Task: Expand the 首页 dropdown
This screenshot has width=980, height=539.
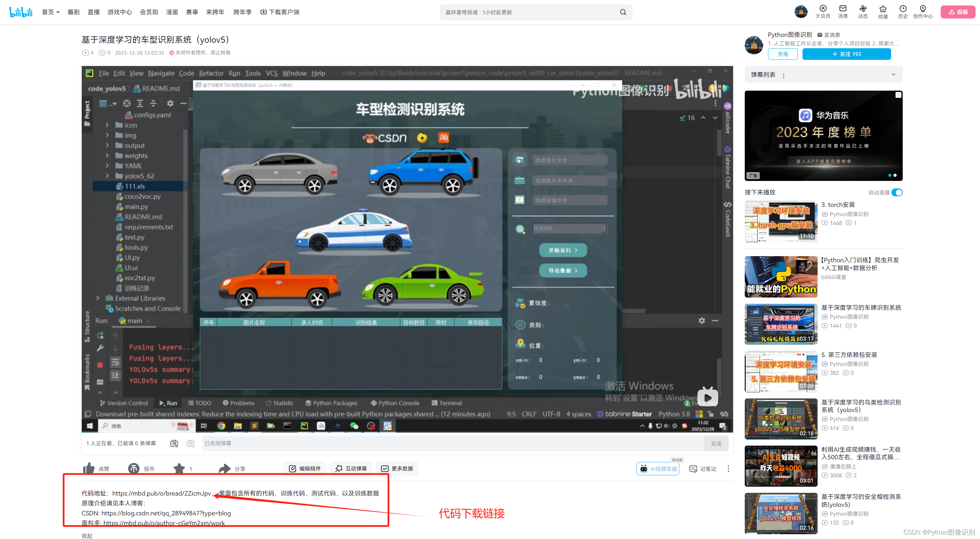Action: (x=51, y=12)
